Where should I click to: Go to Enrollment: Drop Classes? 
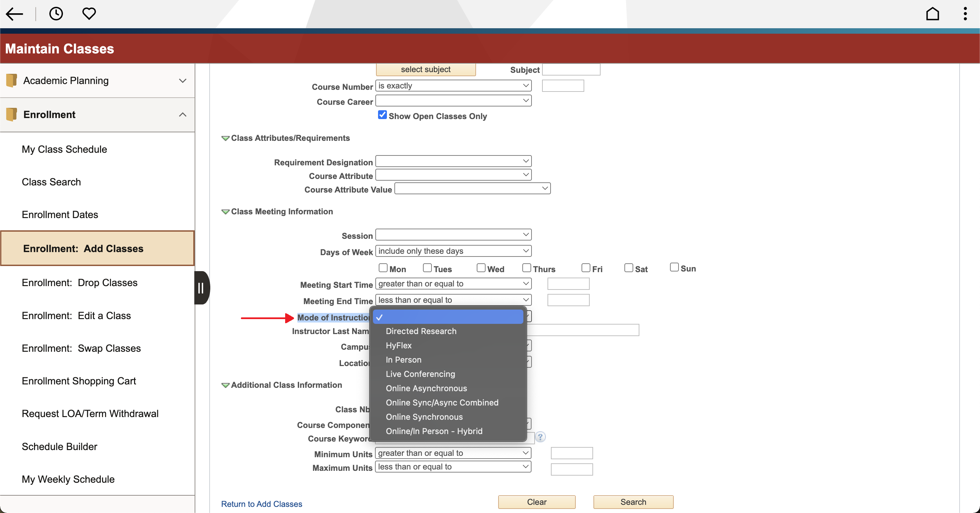click(x=80, y=283)
